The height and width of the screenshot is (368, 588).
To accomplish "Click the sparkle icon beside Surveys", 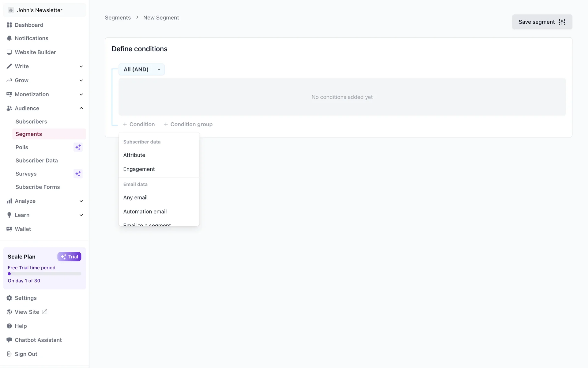I will coord(78,174).
